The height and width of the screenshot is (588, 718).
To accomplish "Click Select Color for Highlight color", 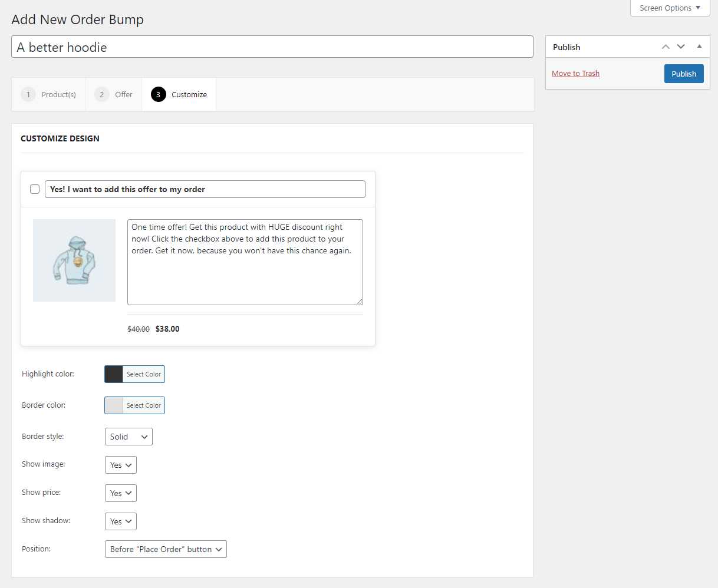I will coord(144,374).
